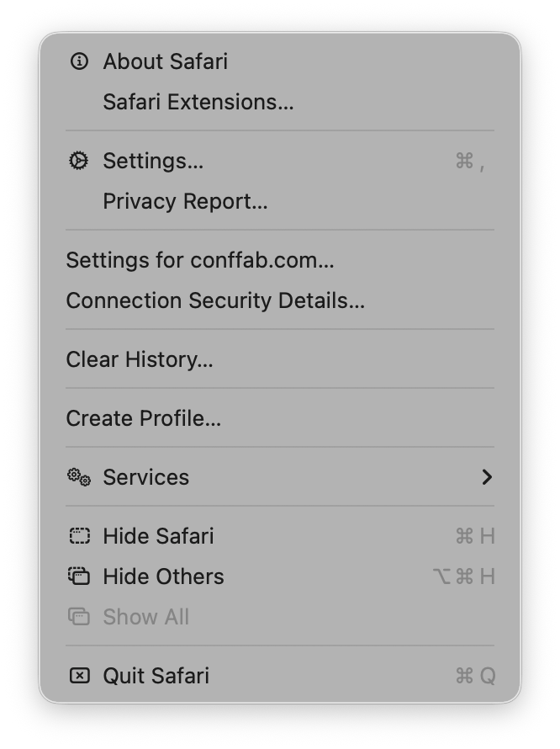Screen dimensions: 560x749
Task: Click the command symbol next to Quit Safari
Action: click(465, 675)
